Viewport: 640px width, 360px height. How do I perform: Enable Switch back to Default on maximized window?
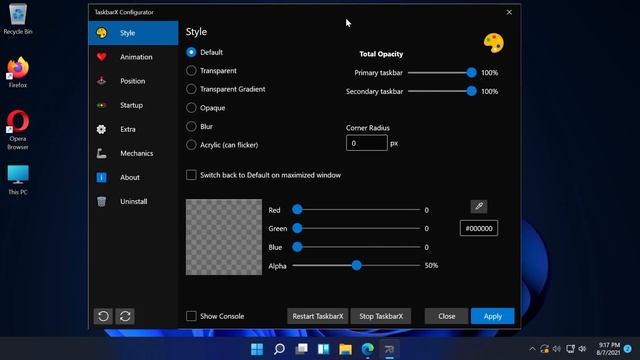click(x=191, y=175)
